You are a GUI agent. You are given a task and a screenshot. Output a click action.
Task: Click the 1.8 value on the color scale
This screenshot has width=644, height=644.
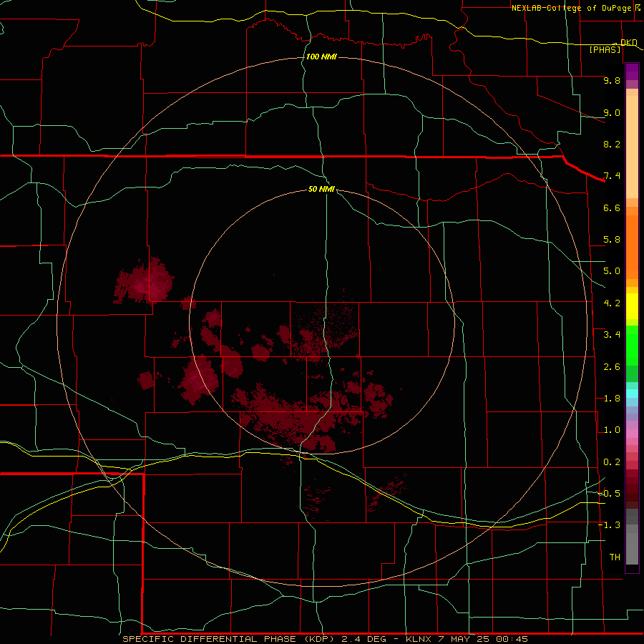[x=612, y=399]
